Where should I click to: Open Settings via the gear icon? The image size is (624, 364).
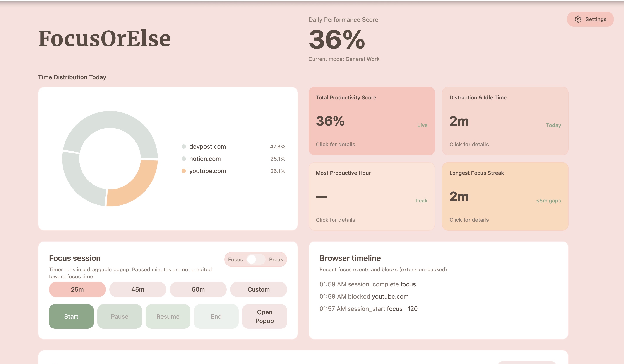pos(578,19)
